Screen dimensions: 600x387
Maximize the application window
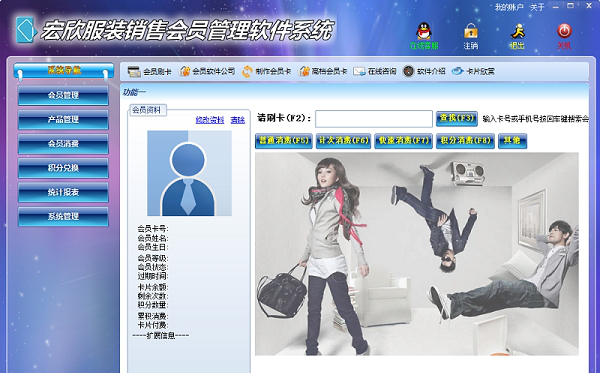tap(571, 6)
